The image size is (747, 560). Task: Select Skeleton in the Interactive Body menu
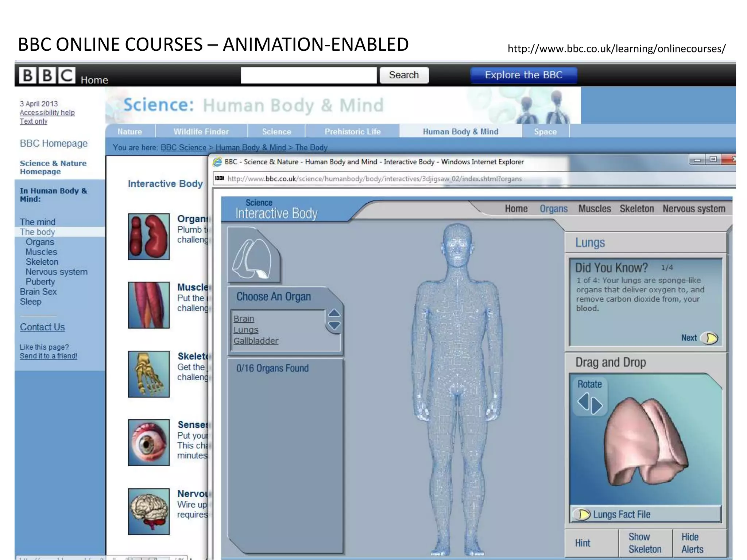point(637,209)
